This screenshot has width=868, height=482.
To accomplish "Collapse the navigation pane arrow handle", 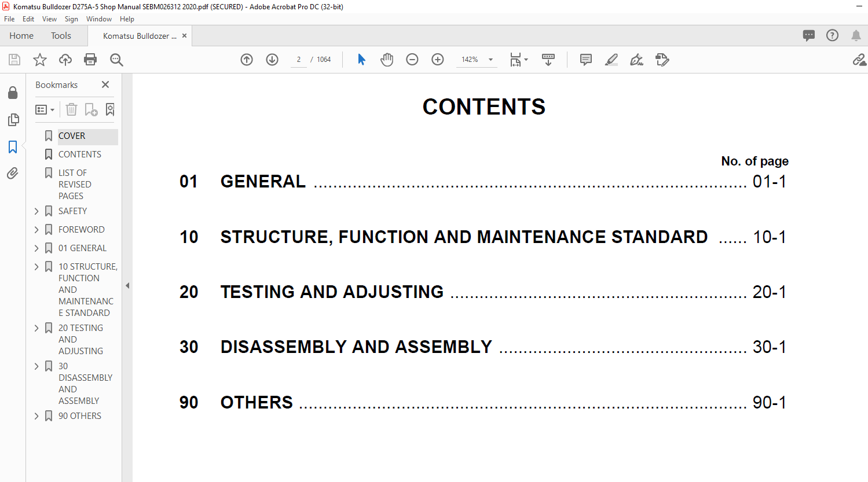I will point(127,285).
